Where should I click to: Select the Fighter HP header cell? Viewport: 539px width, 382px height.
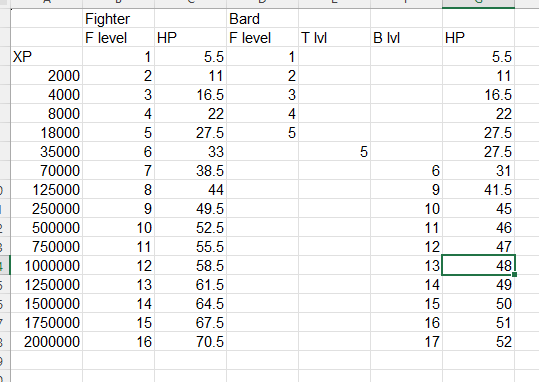[190, 37]
